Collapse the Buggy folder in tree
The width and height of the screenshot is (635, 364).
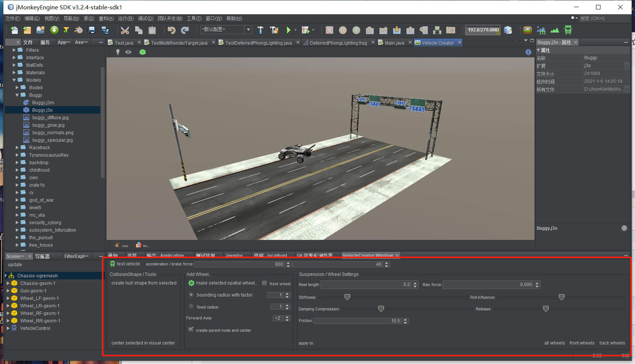pos(17,95)
